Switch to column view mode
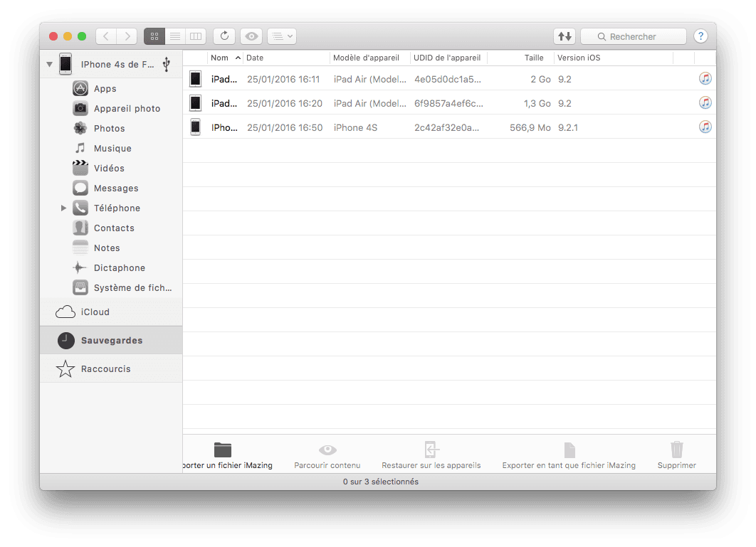This screenshot has height=547, width=756. pyautogui.click(x=195, y=36)
